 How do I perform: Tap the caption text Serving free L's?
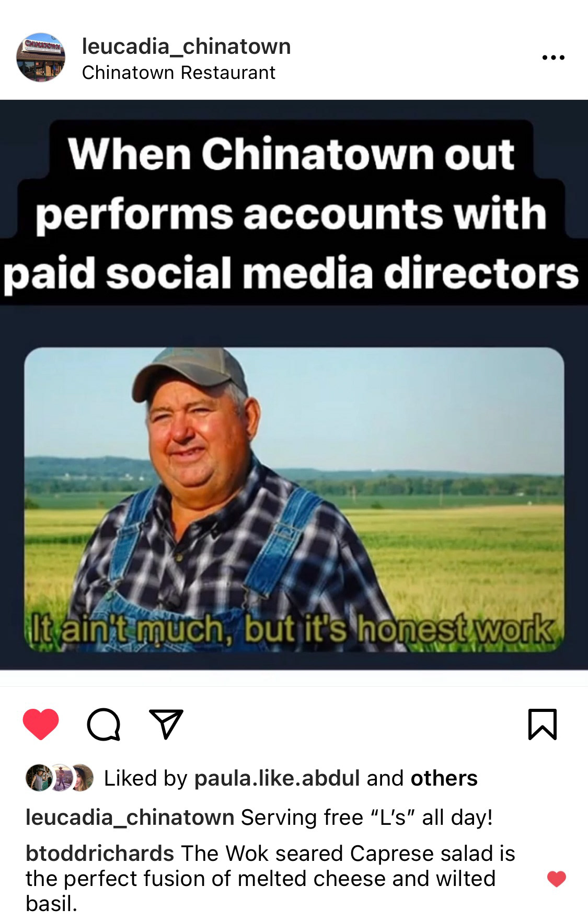(366, 818)
